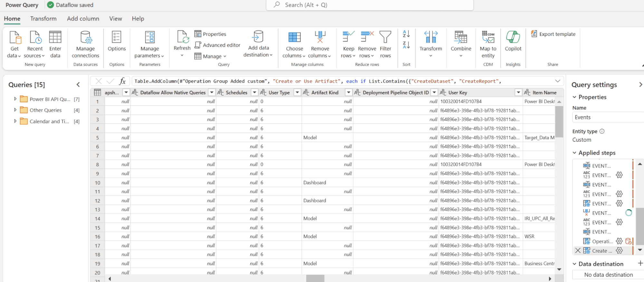Image resolution: width=644 pixels, height=282 pixels.
Task: Click the Properties button in Query group
Action: [210, 34]
